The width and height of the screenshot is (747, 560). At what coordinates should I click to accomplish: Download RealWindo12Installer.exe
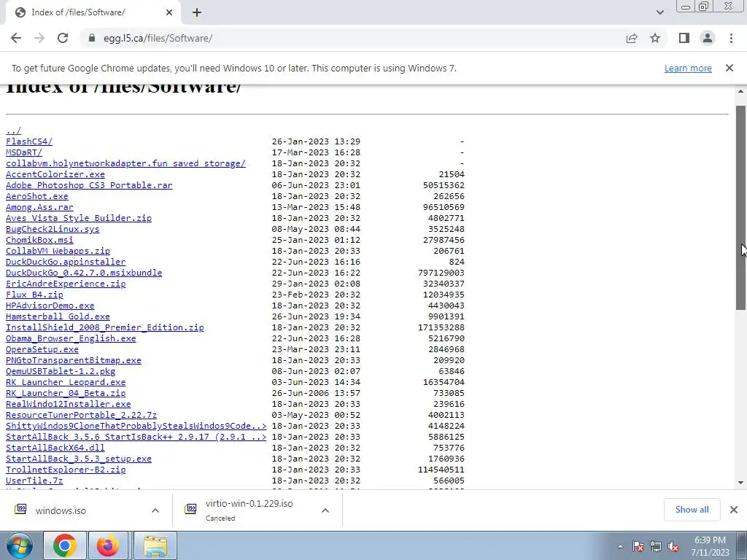point(68,404)
